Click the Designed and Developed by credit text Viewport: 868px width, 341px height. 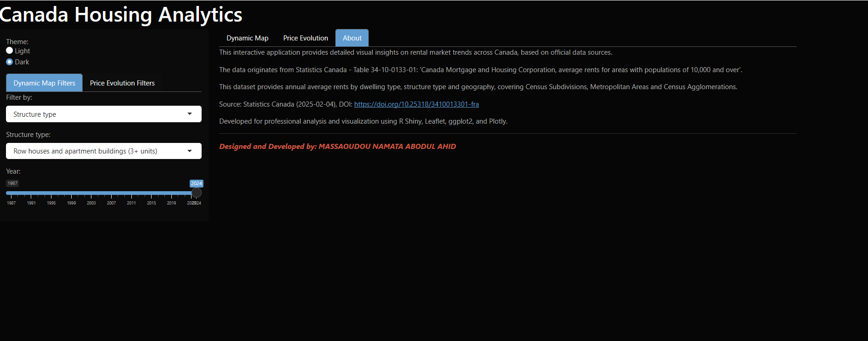(x=338, y=147)
